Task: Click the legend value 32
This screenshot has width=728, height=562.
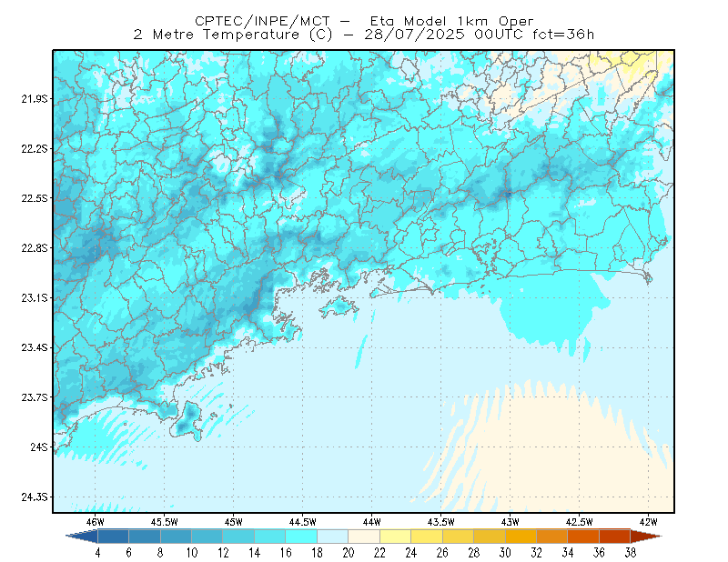Action: coord(536,553)
